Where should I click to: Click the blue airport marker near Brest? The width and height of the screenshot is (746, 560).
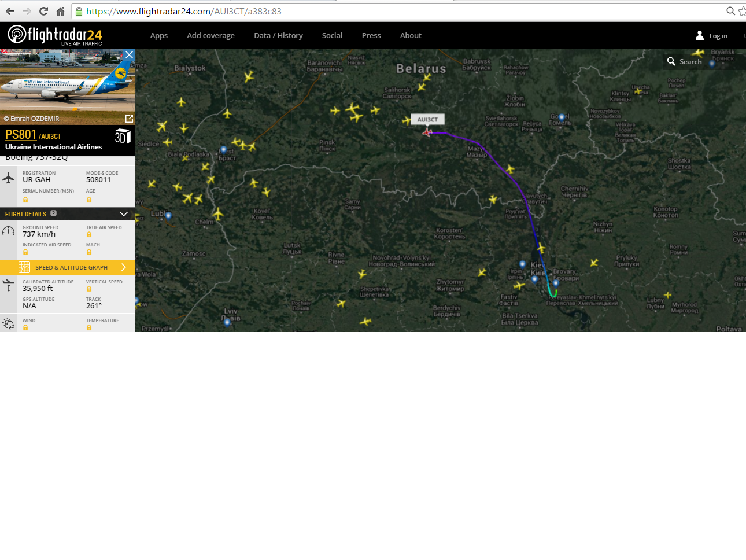tap(224, 150)
